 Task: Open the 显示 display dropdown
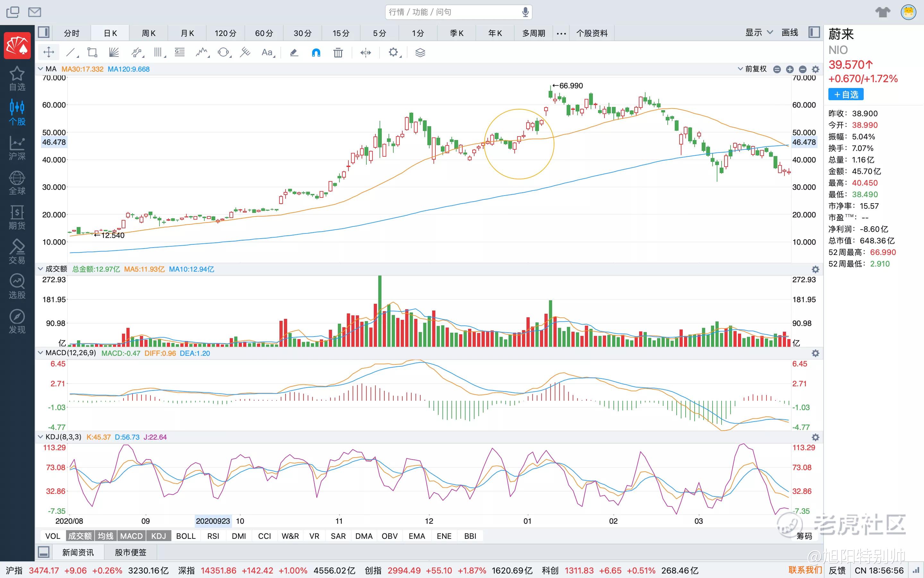coord(759,32)
